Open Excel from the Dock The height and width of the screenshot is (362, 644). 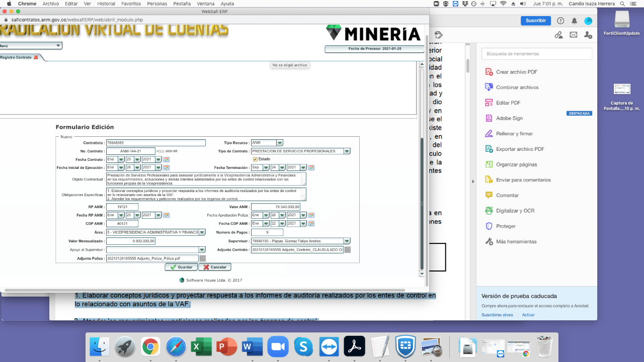[202, 347]
